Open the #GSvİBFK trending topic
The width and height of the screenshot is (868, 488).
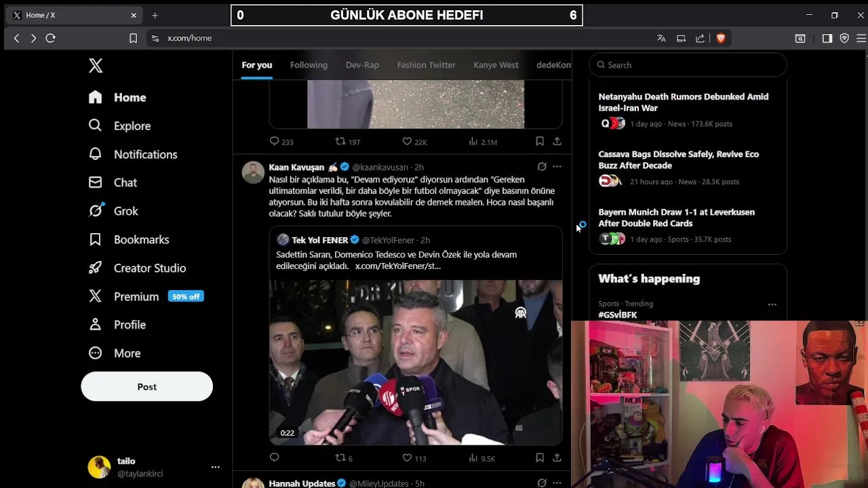tap(618, 315)
